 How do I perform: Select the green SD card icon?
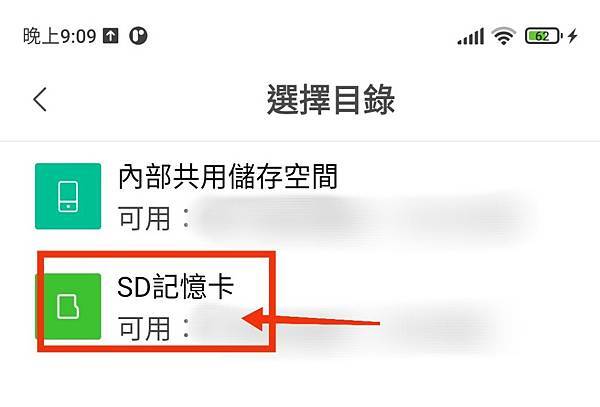(68, 306)
